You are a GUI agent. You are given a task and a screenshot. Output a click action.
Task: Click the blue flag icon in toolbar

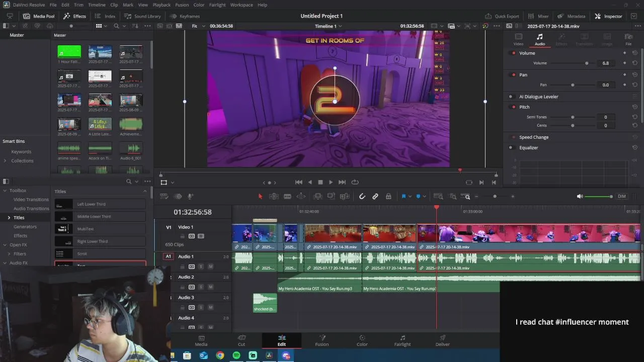[x=404, y=197]
